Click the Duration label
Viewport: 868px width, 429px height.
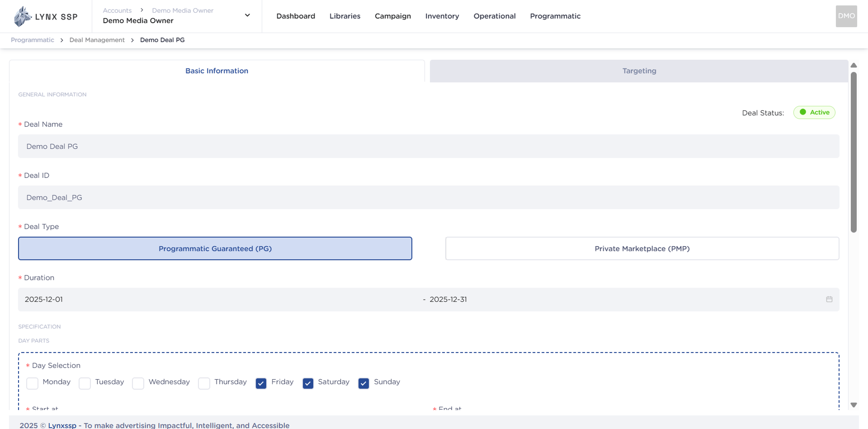point(39,278)
